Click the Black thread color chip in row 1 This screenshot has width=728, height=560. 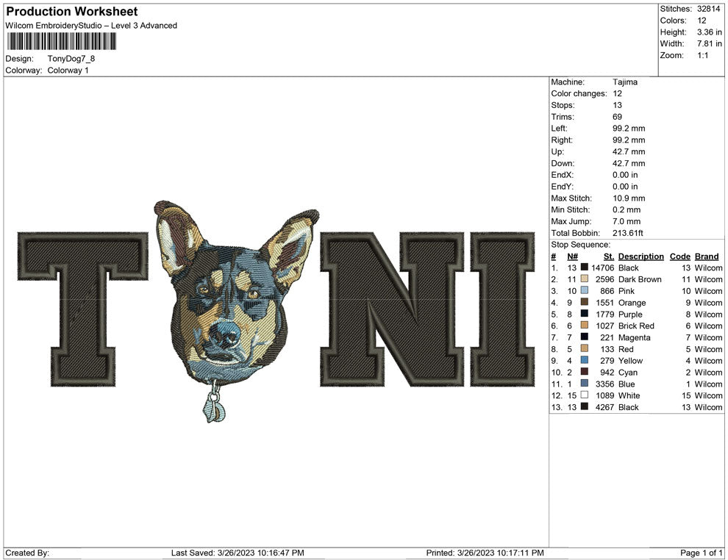pyautogui.click(x=584, y=268)
